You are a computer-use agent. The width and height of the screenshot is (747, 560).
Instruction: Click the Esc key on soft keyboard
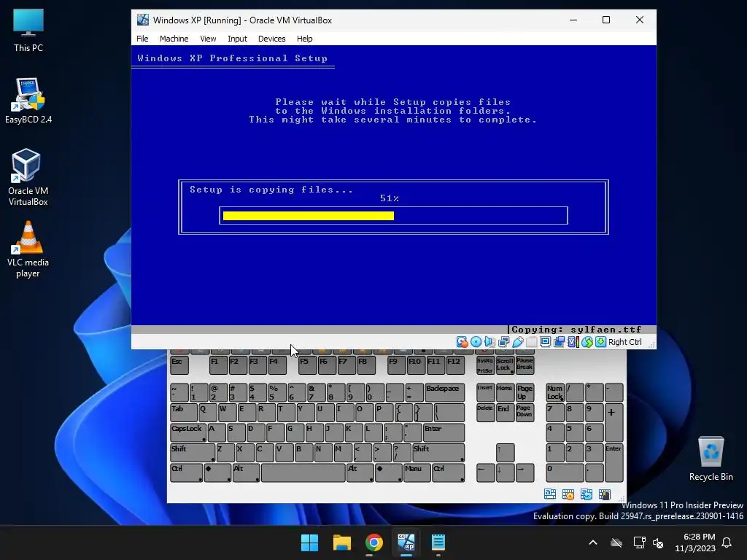pyautogui.click(x=179, y=365)
